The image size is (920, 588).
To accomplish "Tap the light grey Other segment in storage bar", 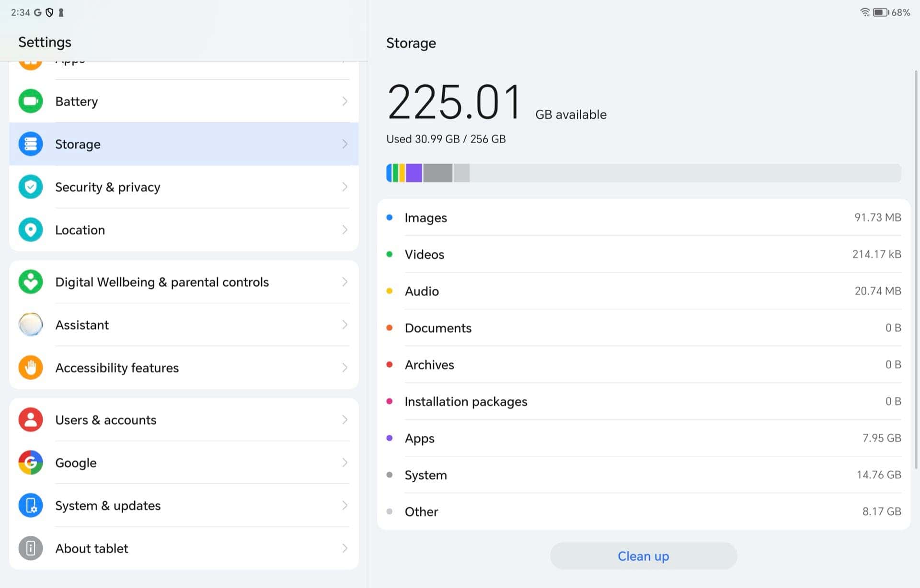I will coord(461,173).
